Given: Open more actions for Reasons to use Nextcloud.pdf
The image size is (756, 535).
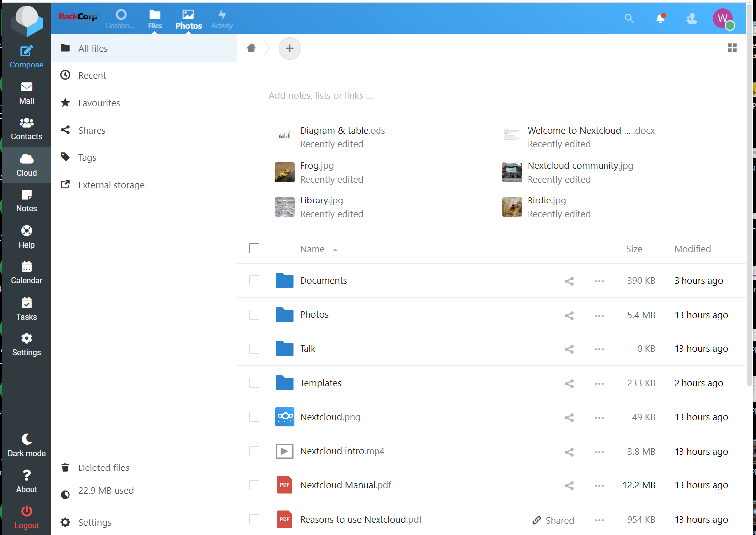Looking at the screenshot, I should (599, 520).
